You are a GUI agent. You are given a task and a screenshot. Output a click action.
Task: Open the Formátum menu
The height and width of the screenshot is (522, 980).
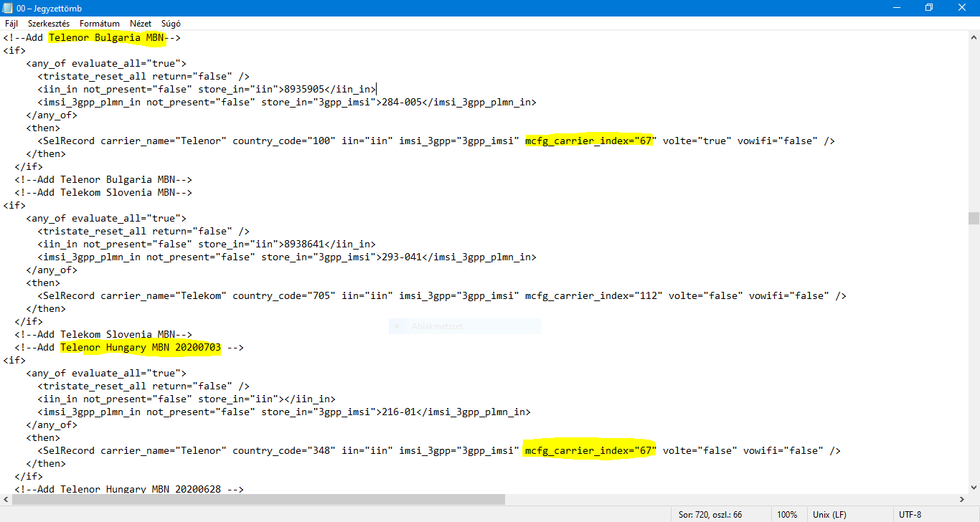100,24
